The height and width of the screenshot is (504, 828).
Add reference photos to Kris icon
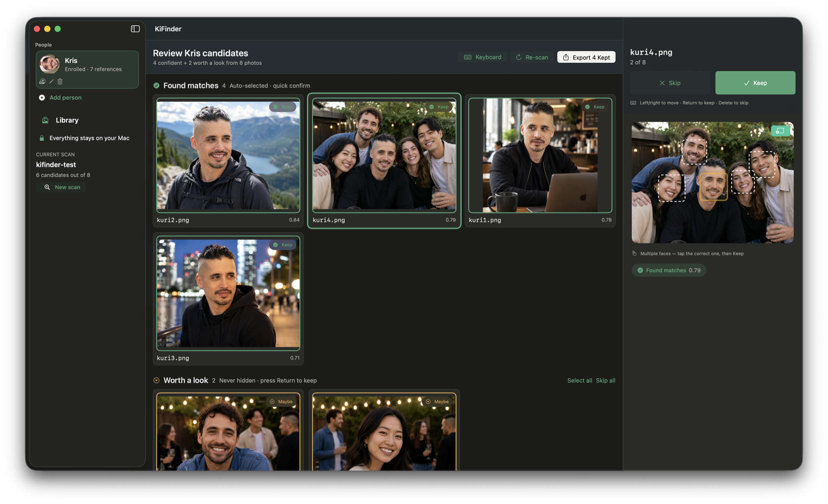42,81
